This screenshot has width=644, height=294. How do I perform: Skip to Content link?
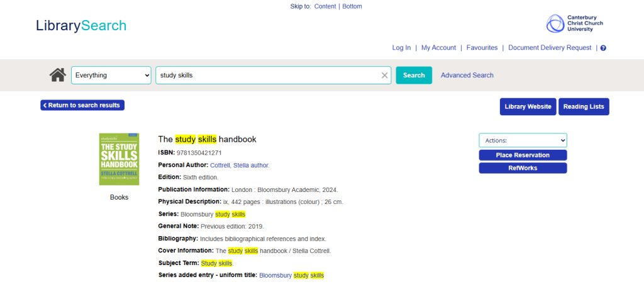pos(325,6)
